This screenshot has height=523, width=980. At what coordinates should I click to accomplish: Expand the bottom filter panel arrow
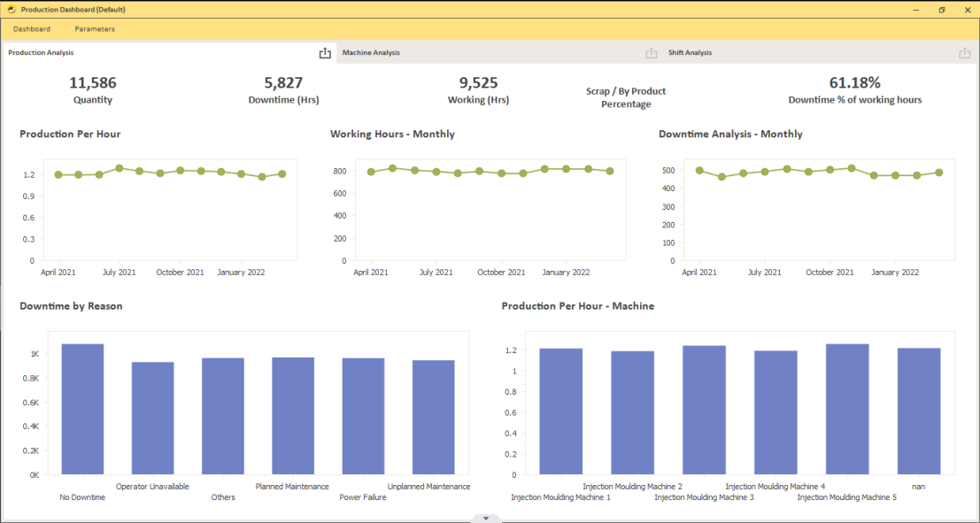(x=485, y=518)
